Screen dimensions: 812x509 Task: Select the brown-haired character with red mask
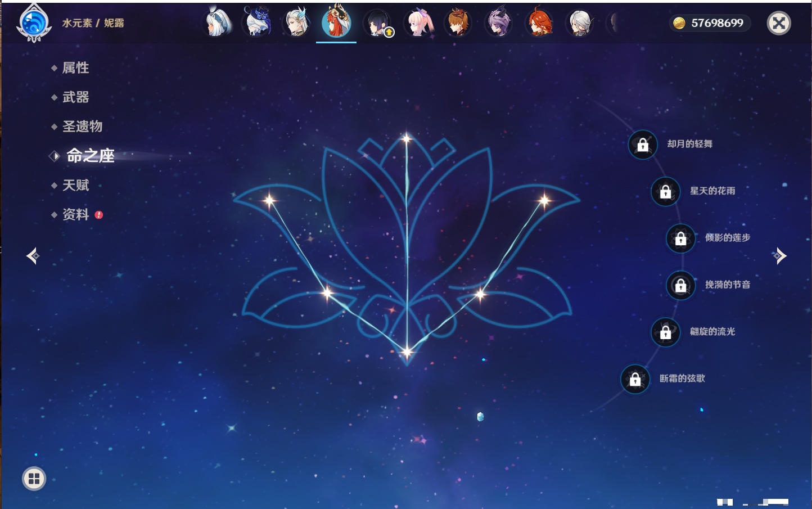coord(458,23)
